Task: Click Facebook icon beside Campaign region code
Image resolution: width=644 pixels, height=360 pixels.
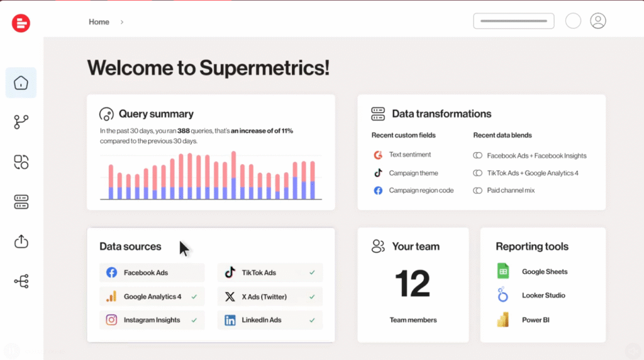Action: tap(378, 190)
